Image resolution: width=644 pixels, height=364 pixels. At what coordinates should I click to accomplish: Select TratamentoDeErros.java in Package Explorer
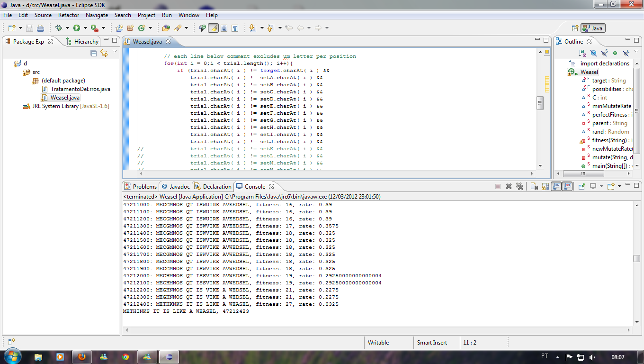click(80, 89)
